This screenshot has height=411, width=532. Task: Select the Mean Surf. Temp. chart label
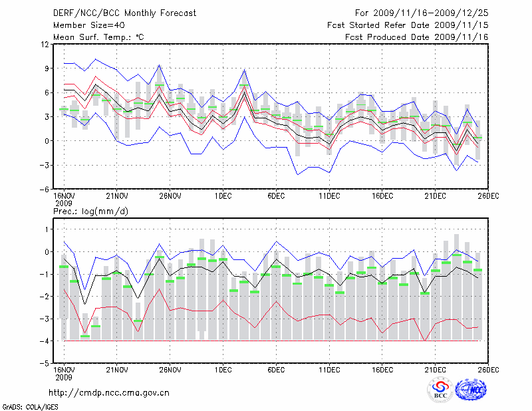click(98, 37)
